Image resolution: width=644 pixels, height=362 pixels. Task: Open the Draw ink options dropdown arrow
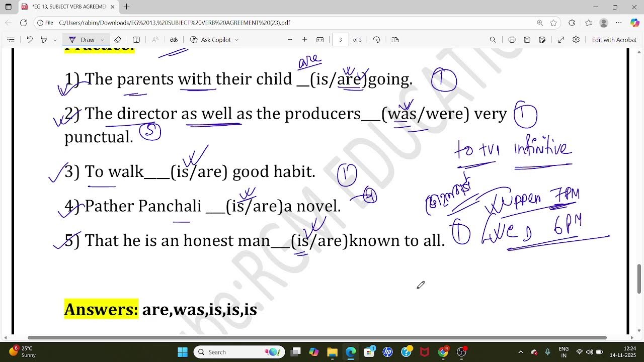coord(102,40)
